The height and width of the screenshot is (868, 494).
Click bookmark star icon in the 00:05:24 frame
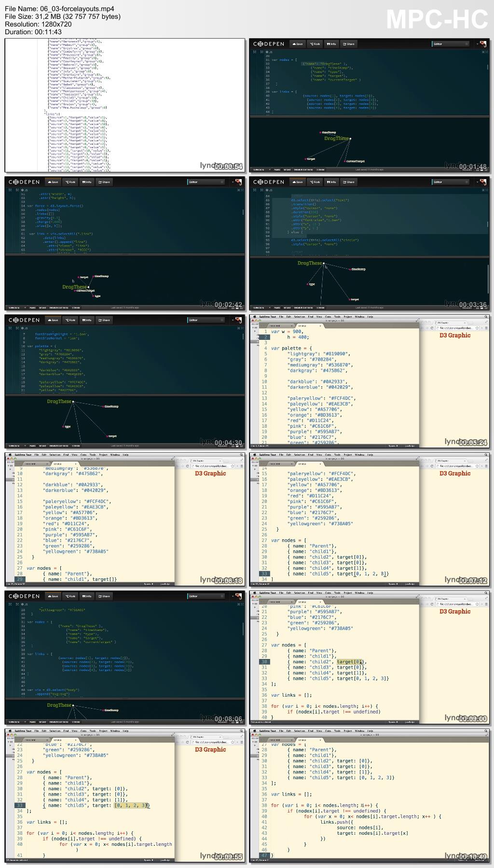click(477, 328)
